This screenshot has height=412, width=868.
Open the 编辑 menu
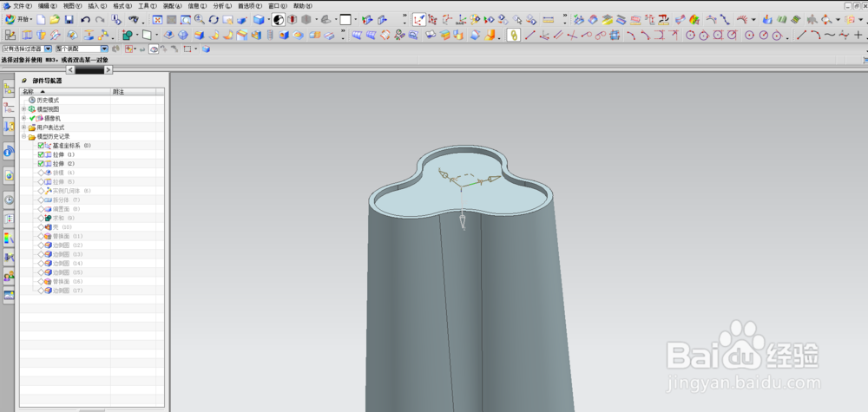coord(47,5)
